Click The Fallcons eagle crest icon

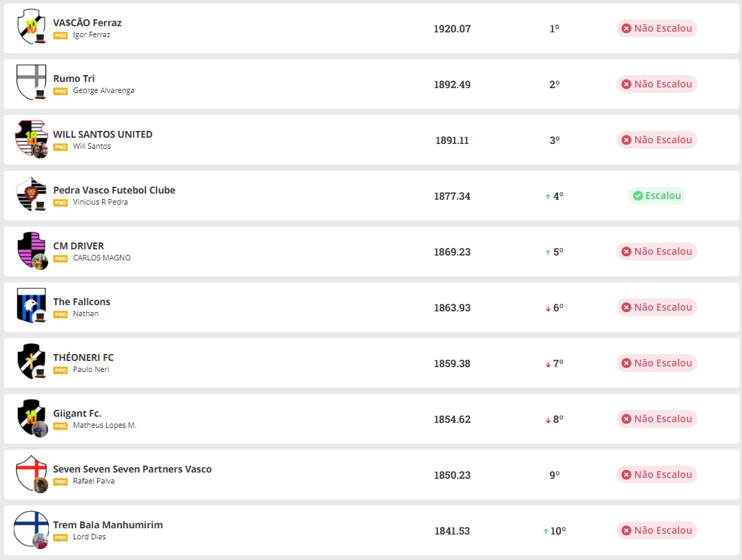pos(31,306)
